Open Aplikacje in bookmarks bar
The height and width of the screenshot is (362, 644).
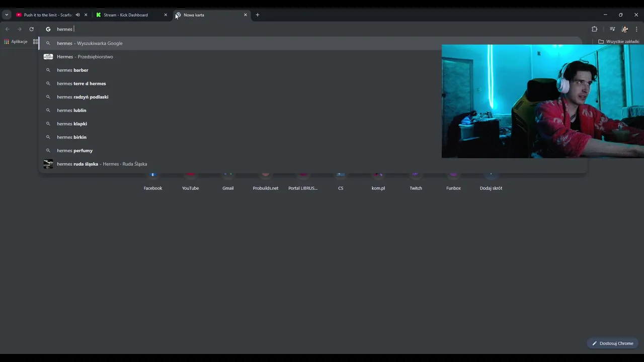click(16, 42)
